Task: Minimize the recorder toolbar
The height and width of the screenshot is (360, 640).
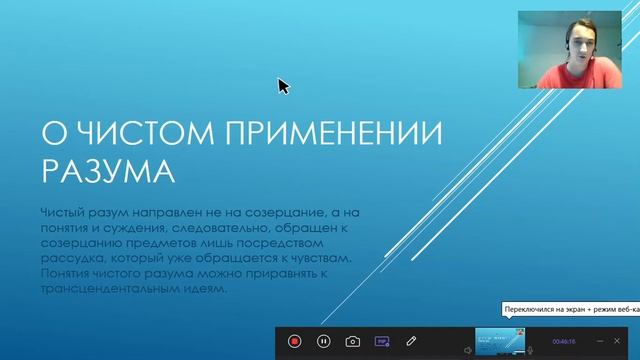Action: click(600, 341)
